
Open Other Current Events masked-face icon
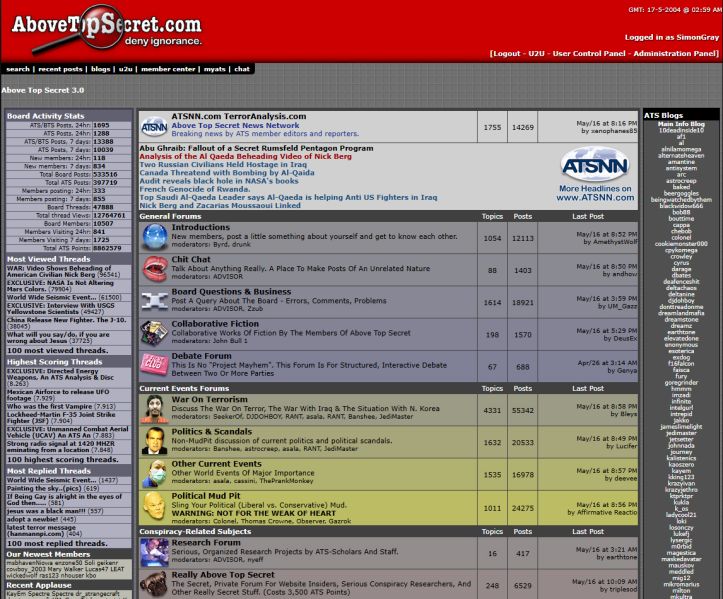click(x=155, y=473)
